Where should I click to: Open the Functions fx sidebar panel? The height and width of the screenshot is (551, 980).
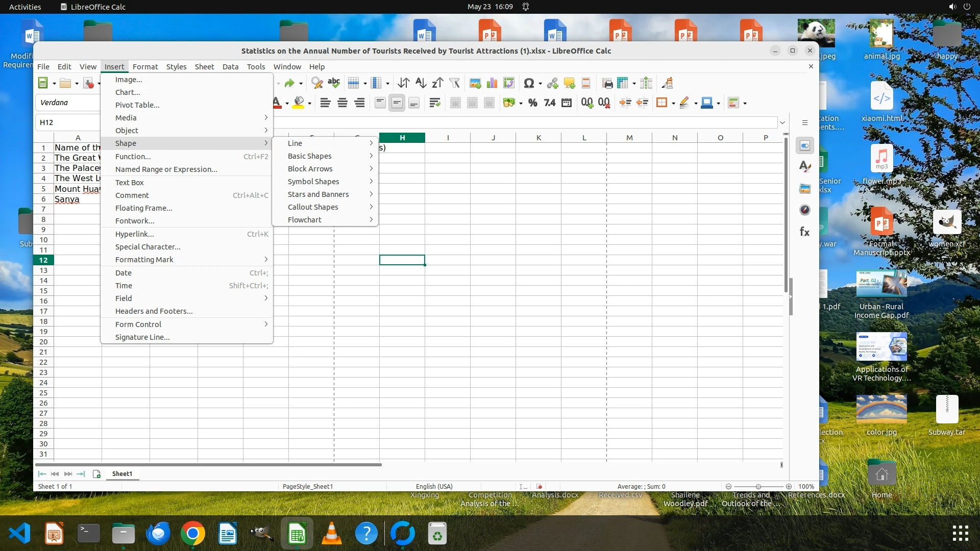pyautogui.click(x=805, y=232)
